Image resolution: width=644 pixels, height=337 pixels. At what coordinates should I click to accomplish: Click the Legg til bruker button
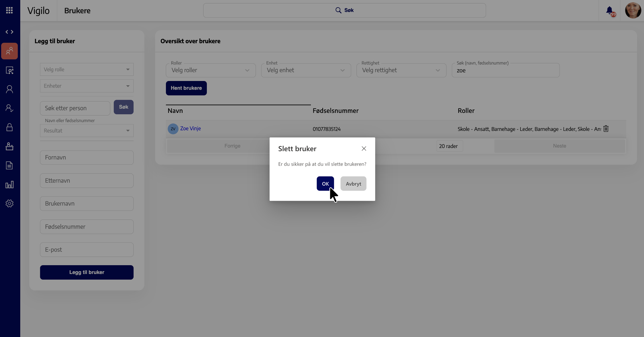coord(87,272)
